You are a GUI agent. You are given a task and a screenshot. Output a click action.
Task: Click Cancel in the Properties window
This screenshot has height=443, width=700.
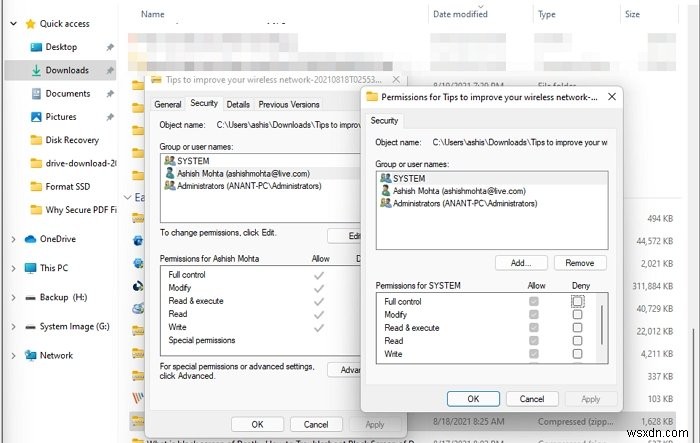pos(316,424)
